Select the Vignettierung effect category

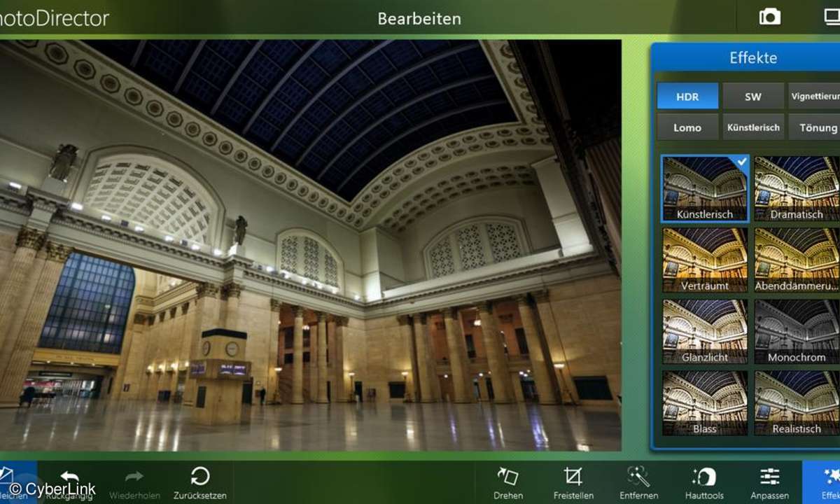point(815,97)
